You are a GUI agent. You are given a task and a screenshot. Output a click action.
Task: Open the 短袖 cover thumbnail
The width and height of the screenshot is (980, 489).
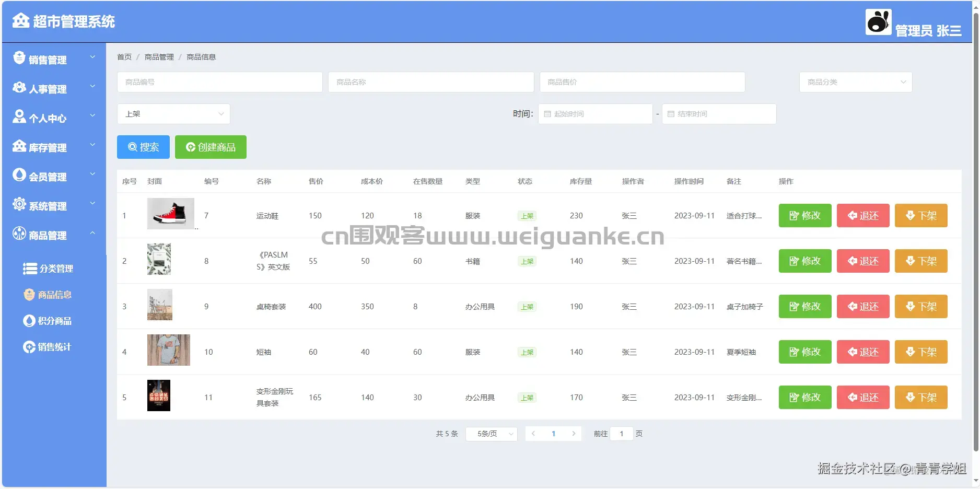tap(169, 350)
